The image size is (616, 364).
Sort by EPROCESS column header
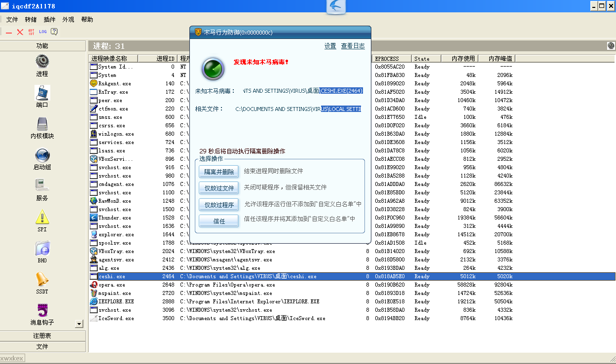click(x=393, y=58)
